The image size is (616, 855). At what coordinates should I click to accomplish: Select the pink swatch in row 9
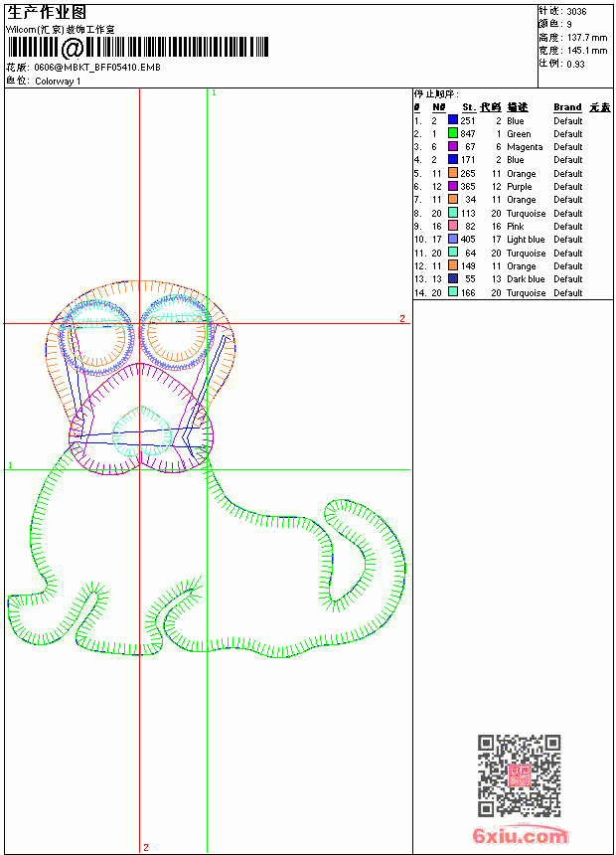pyautogui.click(x=452, y=226)
